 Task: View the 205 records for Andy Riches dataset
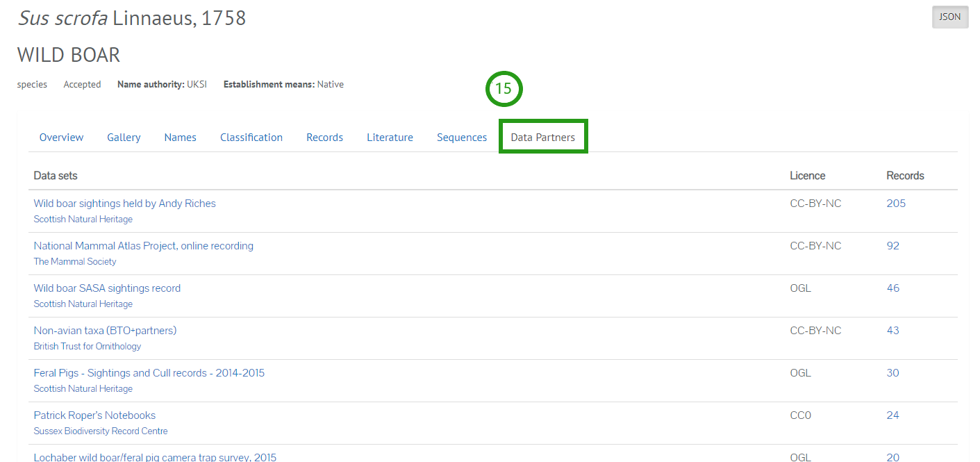pos(895,203)
